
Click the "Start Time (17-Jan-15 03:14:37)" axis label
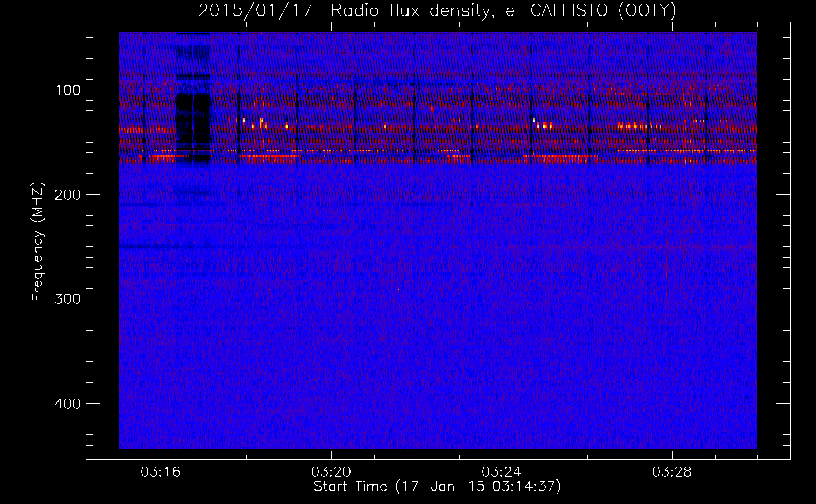coord(437,487)
